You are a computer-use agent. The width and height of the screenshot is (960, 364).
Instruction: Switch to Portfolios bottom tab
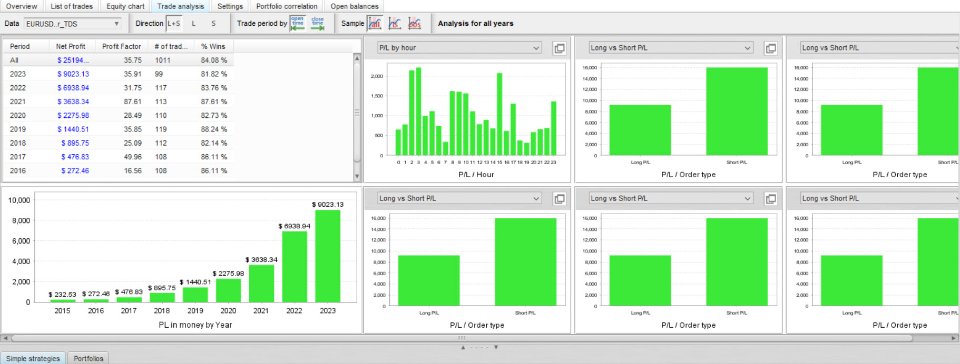coord(89,358)
